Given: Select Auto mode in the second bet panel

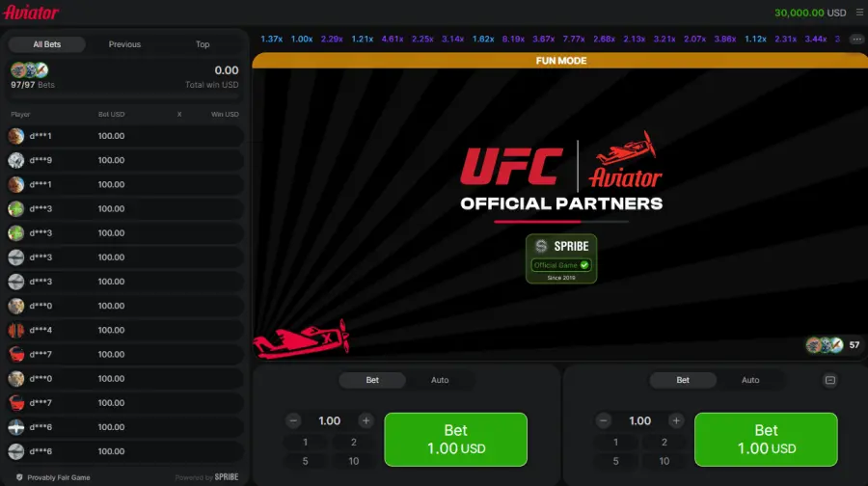Looking at the screenshot, I should [750, 380].
